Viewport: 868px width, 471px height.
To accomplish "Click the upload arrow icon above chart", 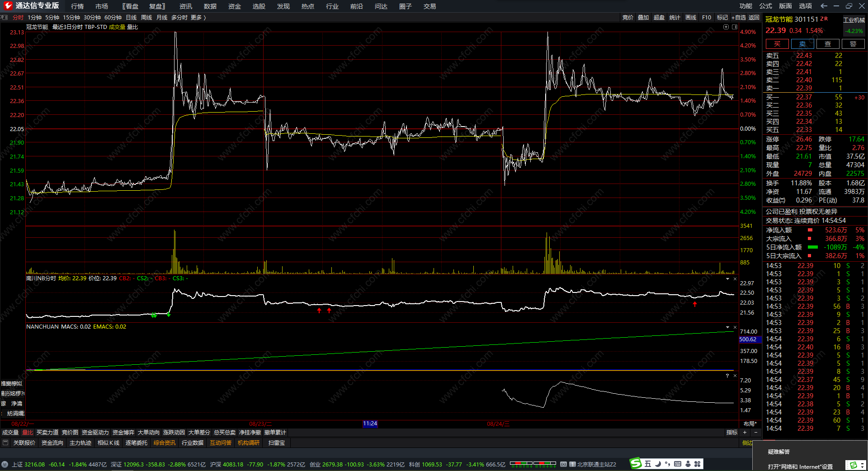I will click(726, 27).
